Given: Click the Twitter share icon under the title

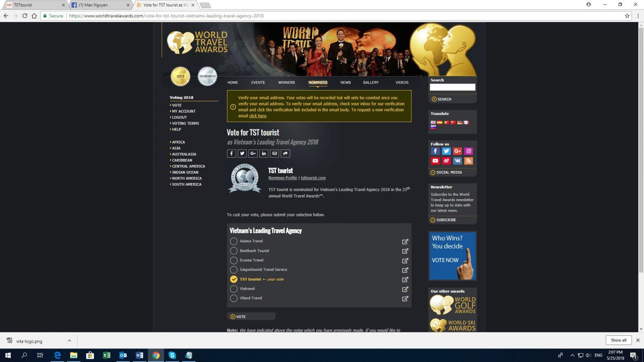Looking at the screenshot, I should [242, 153].
